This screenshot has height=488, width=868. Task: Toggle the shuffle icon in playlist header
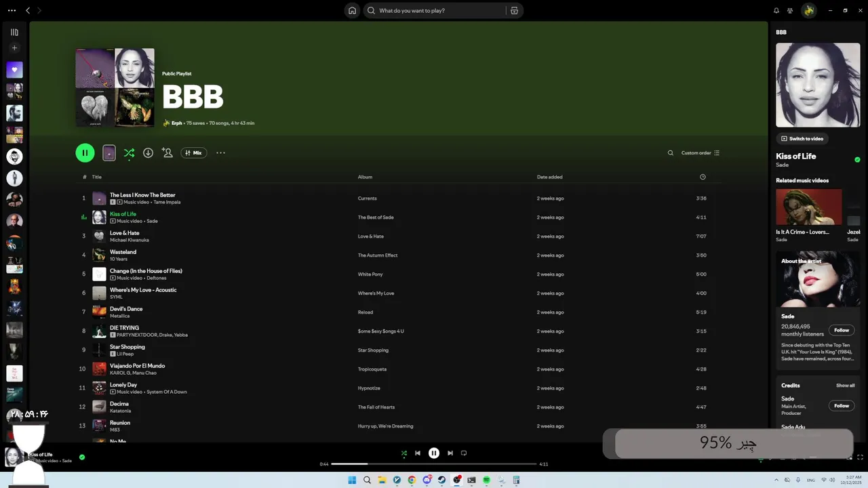129,152
